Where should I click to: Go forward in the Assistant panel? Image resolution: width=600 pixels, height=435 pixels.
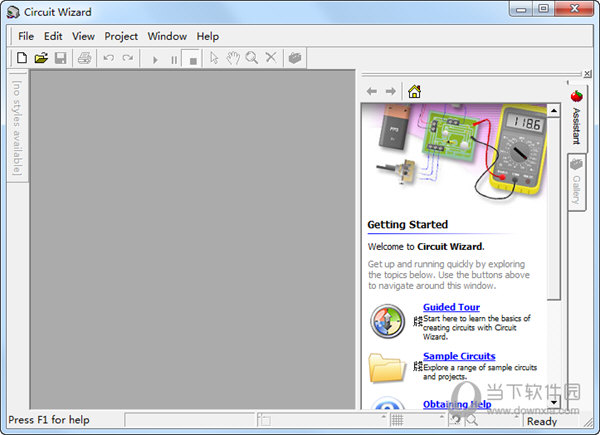[x=391, y=91]
